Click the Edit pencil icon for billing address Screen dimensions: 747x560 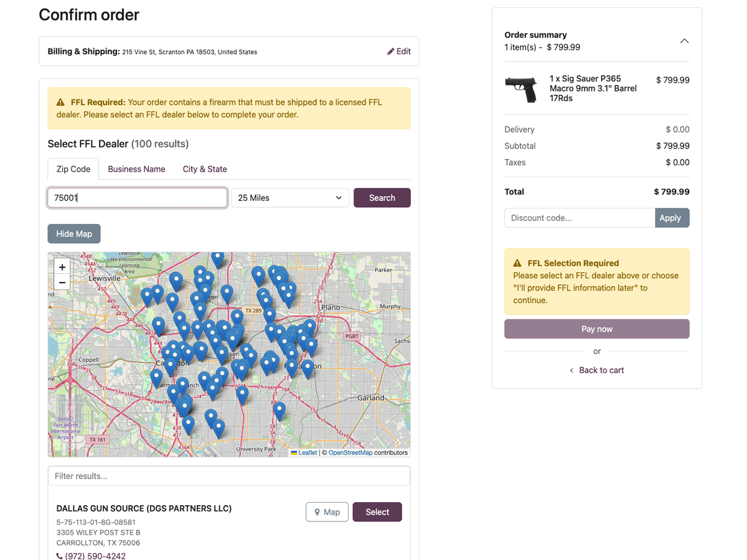coord(390,51)
